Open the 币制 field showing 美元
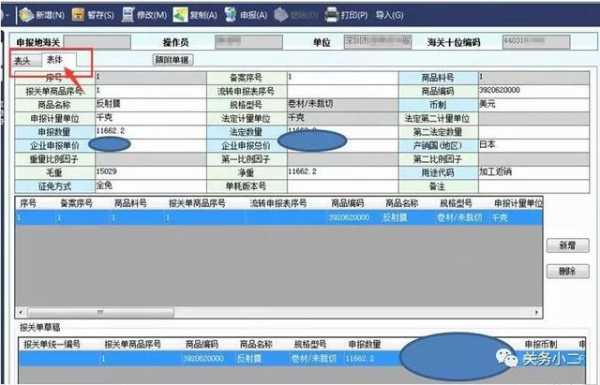The width and height of the screenshot is (600, 385). point(534,105)
